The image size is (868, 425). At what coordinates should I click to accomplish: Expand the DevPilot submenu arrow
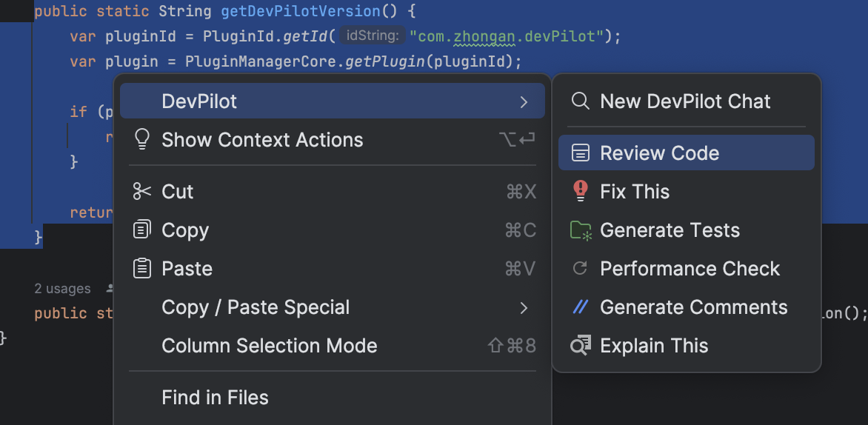pyautogui.click(x=524, y=102)
